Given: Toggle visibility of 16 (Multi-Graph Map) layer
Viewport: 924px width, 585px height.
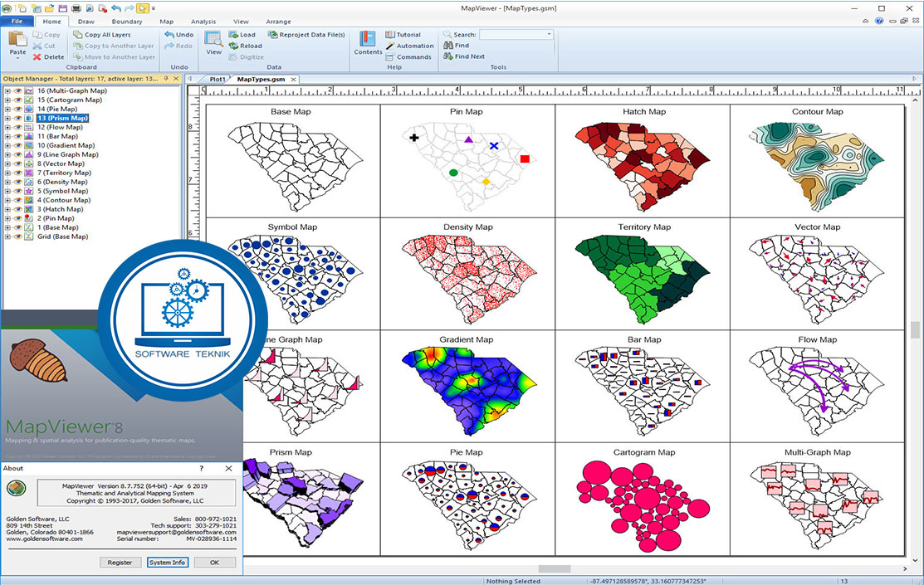Looking at the screenshot, I should [x=17, y=91].
